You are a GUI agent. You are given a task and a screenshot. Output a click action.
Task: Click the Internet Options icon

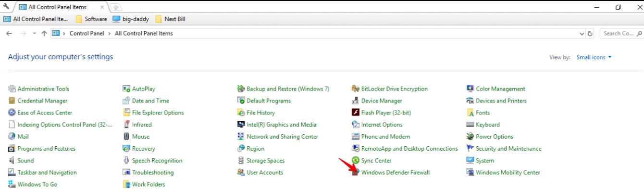356,125
